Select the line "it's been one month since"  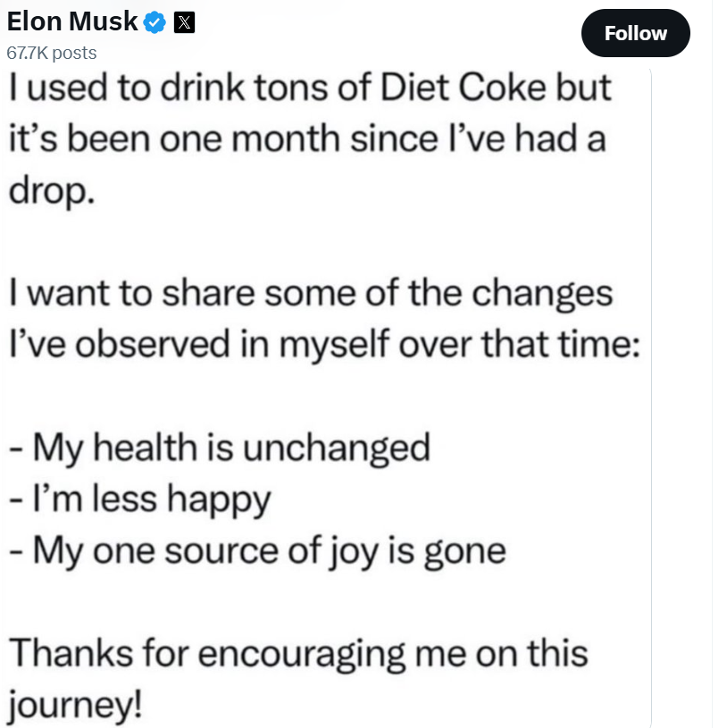[224, 138]
